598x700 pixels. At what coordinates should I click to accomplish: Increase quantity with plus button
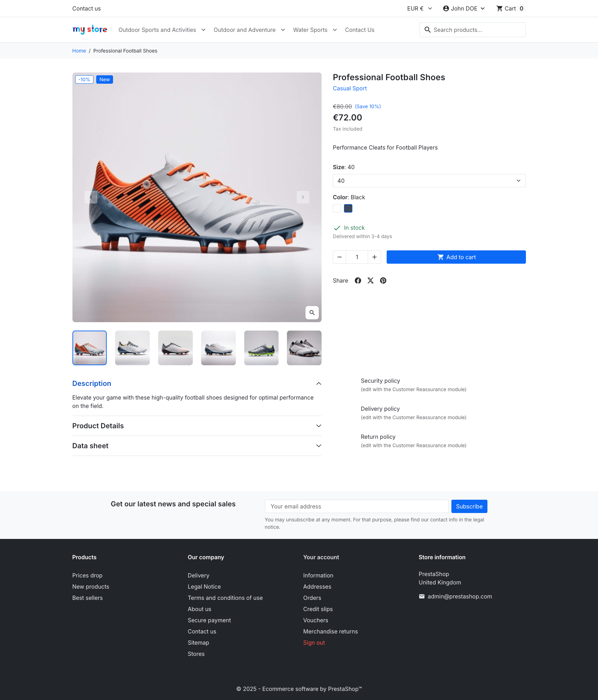click(x=374, y=257)
